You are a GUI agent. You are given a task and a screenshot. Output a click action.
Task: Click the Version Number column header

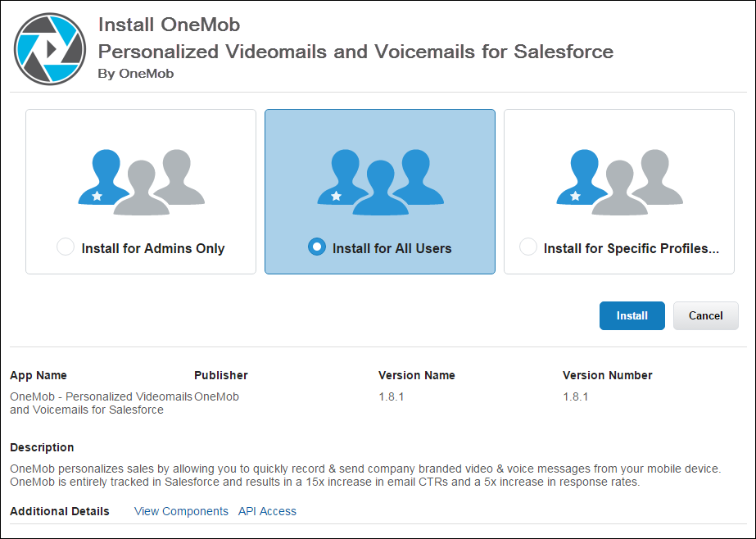(x=608, y=375)
